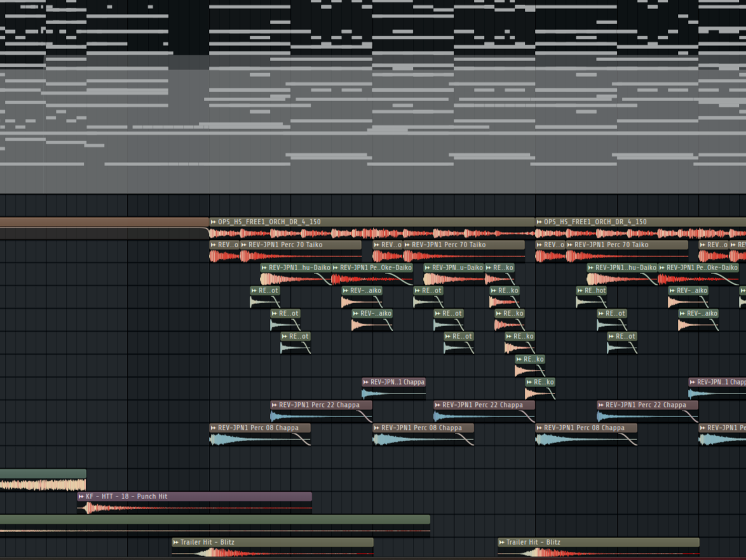The image size is (746, 560).
Task: Open menu icon of rightmost Trailer Hit - Blitz
Action: tap(502, 542)
